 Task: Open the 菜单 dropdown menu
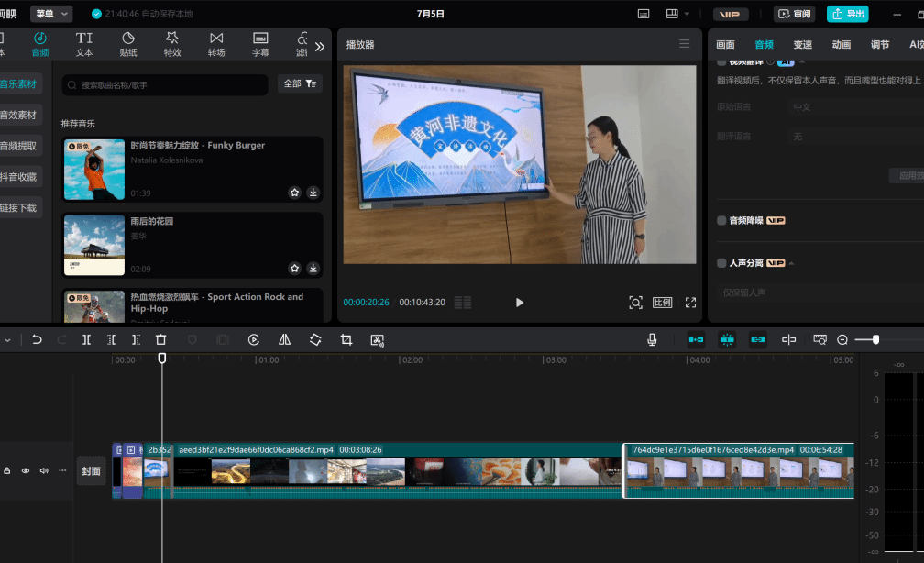[50, 14]
